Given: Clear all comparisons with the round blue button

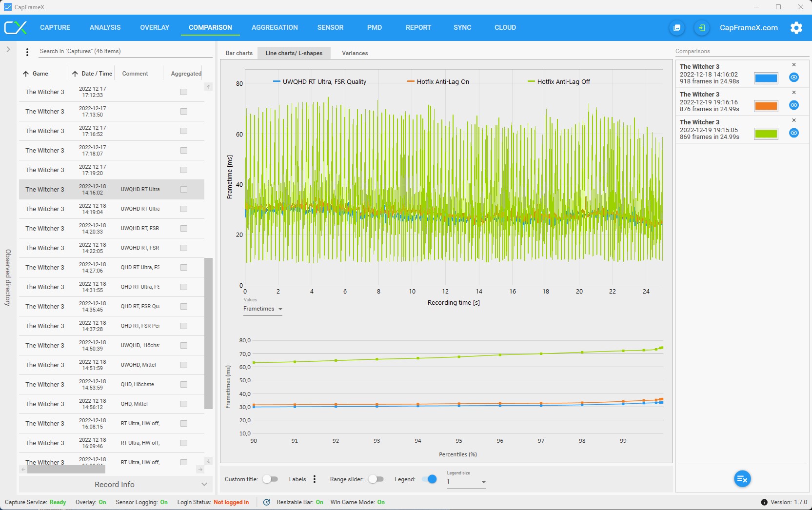Looking at the screenshot, I should point(742,479).
